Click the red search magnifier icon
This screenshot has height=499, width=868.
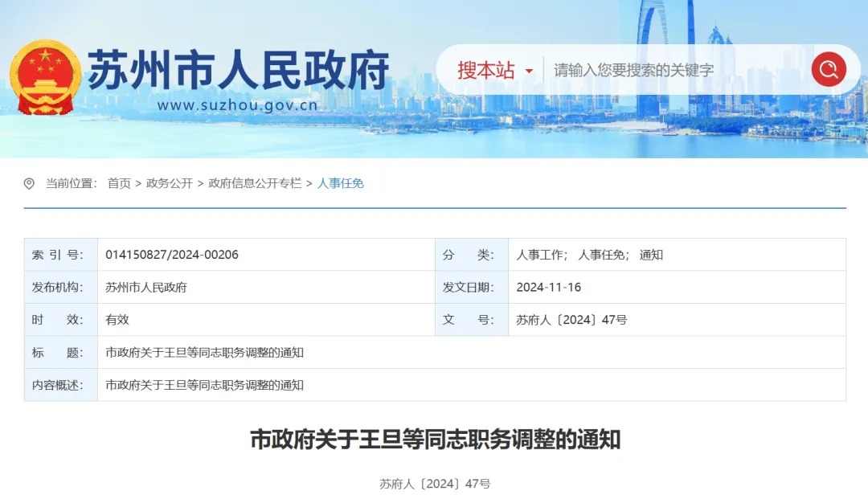(829, 70)
